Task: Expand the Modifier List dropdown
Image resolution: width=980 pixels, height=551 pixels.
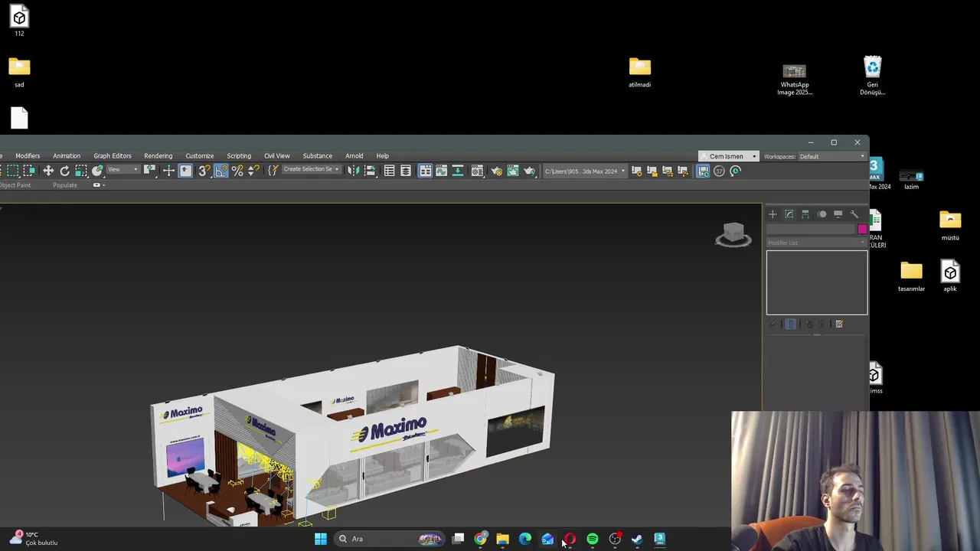Action: [x=817, y=243]
